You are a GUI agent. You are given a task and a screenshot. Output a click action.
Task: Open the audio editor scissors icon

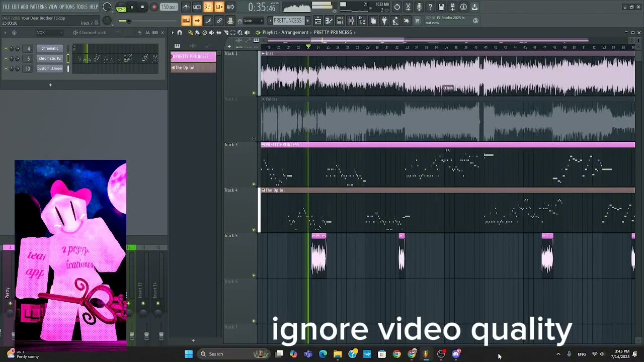coord(408,7)
